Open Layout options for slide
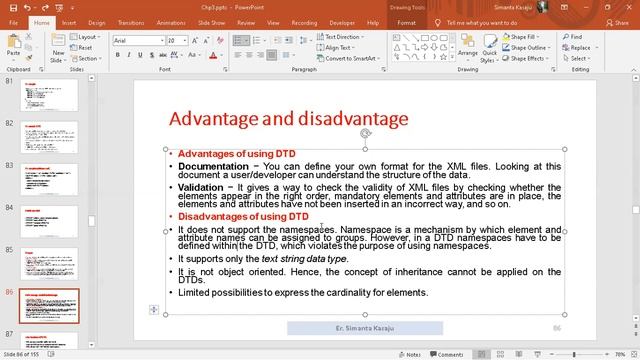The height and width of the screenshot is (360, 640). [x=85, y=37]
